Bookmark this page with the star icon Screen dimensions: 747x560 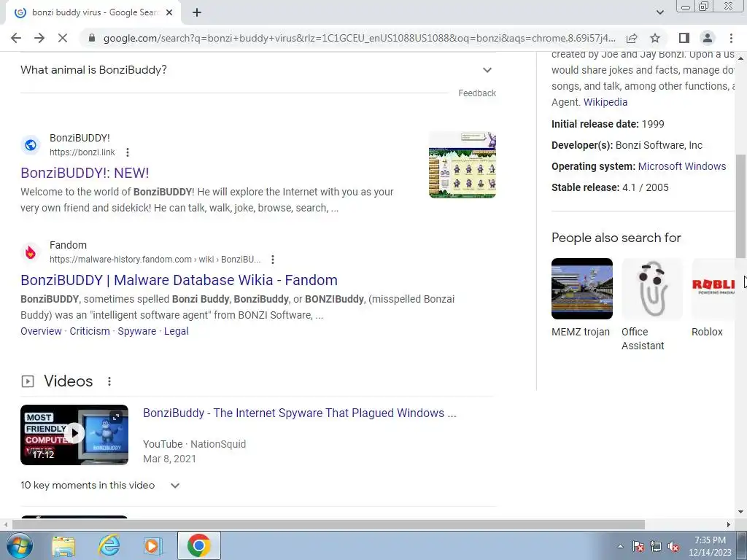click(655, 38)
